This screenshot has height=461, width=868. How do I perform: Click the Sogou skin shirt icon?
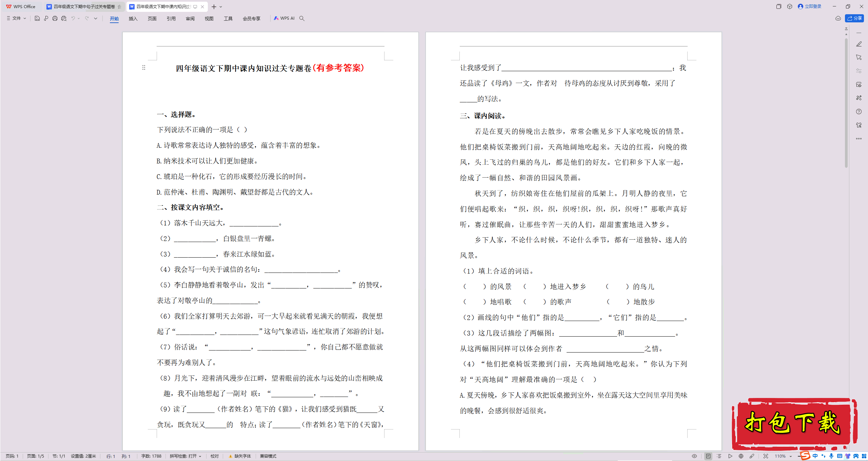(848, 456)
